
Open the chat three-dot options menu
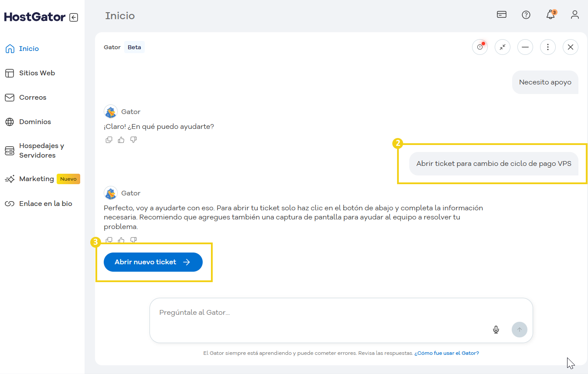[547, 47]
